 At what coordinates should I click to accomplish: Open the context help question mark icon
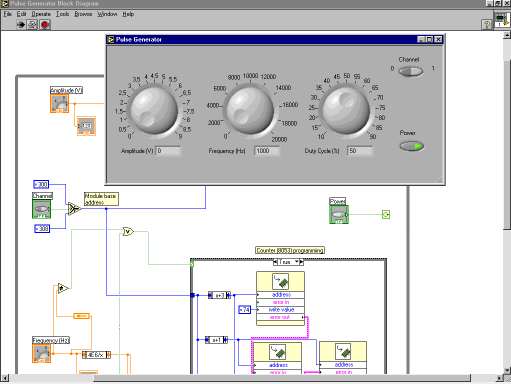tap(486, 24)
